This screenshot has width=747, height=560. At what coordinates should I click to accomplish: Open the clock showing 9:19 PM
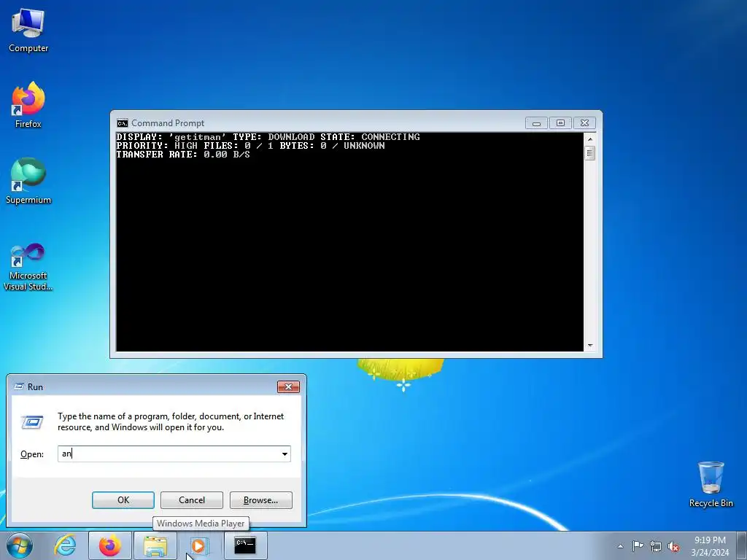click(x=710, y=546)
